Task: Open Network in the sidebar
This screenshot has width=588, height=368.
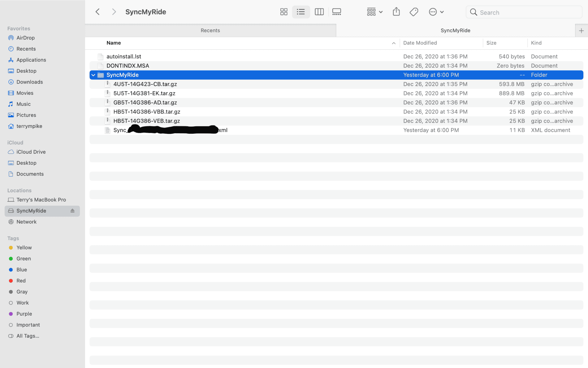Action: coord(26,222)
